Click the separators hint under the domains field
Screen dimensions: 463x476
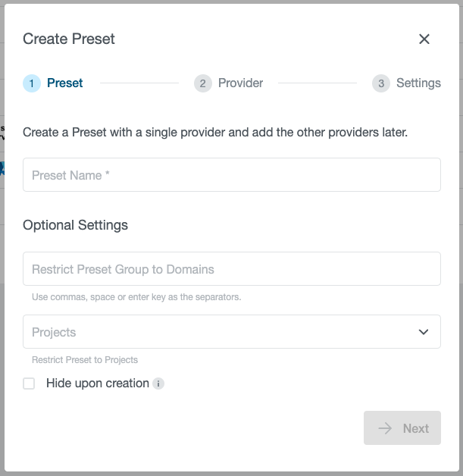136,297
